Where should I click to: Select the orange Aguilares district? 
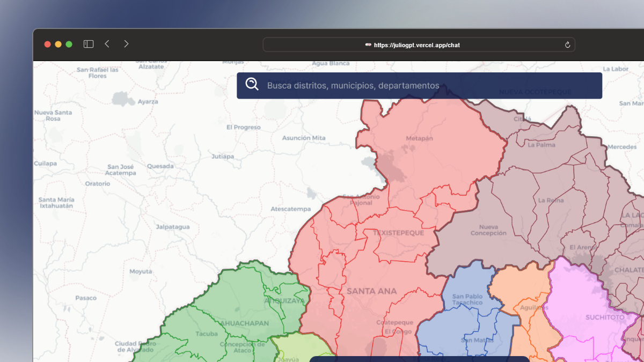[x=530, y=308]
